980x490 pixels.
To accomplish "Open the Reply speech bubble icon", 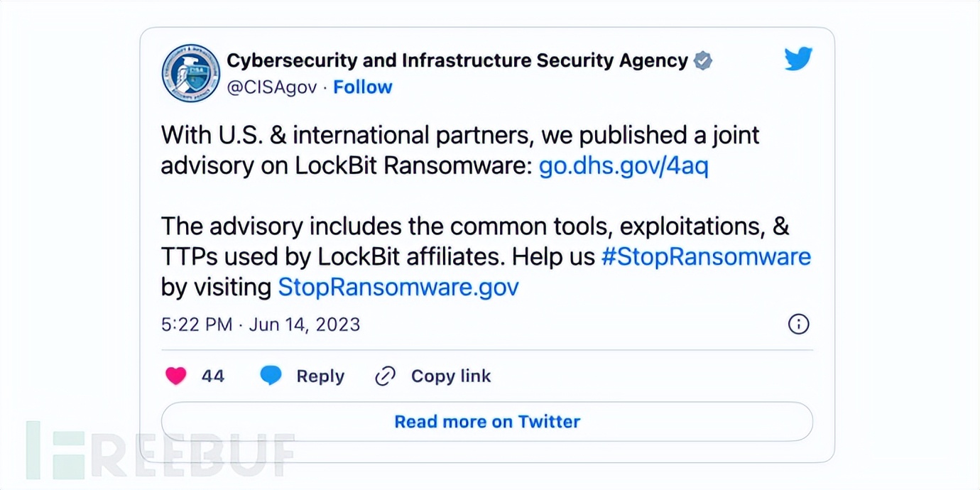I will click(271, 375).
